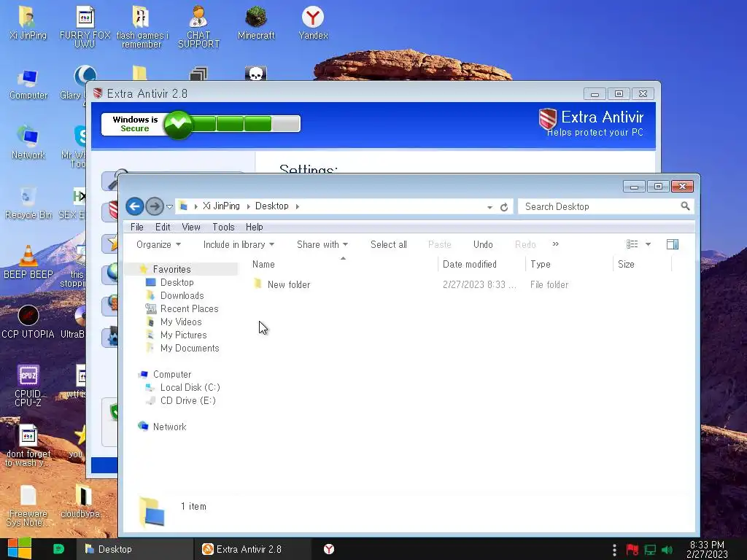This screenshot has height=560, width=747.
Task: Select Downloads in navigation pane
Action: [x=182, y=296]
